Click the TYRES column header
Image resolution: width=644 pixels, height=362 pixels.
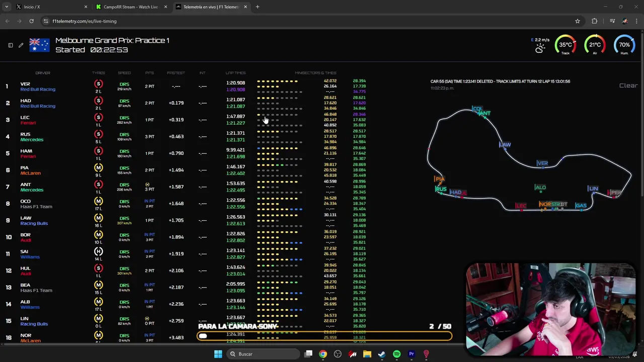[99, 73]
